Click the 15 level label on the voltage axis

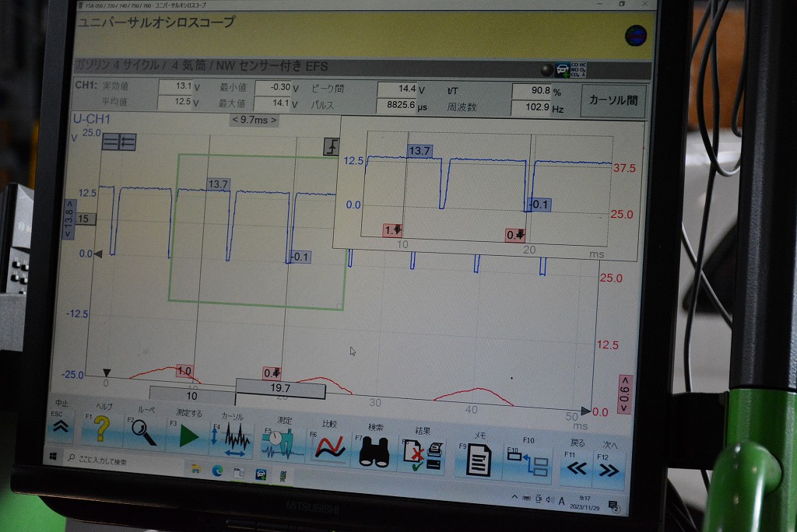tap(84, 219)
